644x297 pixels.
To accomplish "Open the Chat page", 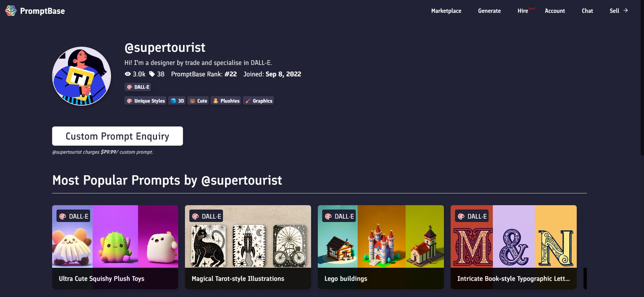I will tap(587, 11).
